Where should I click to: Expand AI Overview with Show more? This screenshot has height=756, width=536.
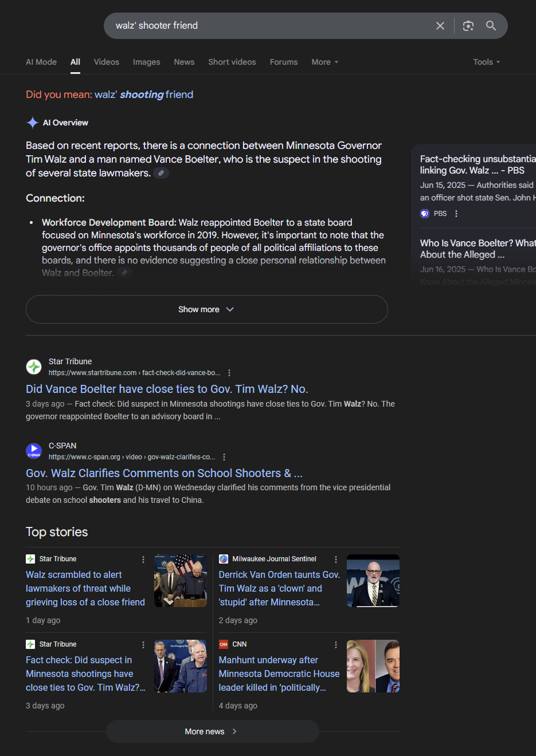pos(207,309)
